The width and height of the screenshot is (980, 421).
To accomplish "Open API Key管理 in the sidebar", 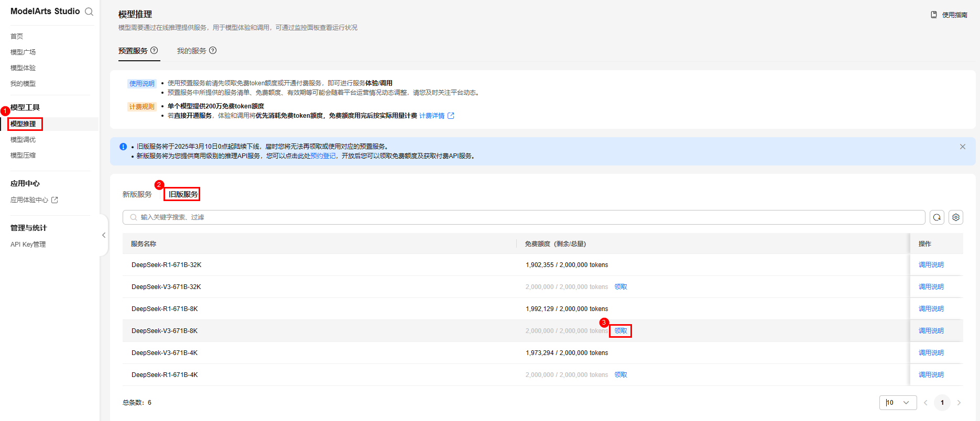I will pos(28,244).
